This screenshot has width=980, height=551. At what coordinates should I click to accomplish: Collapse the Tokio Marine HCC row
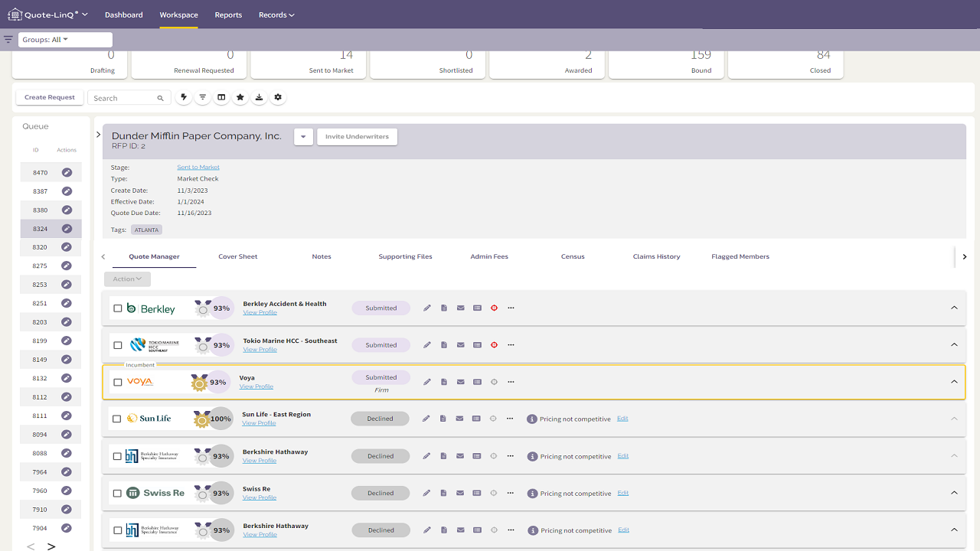(x=954, y=344)
